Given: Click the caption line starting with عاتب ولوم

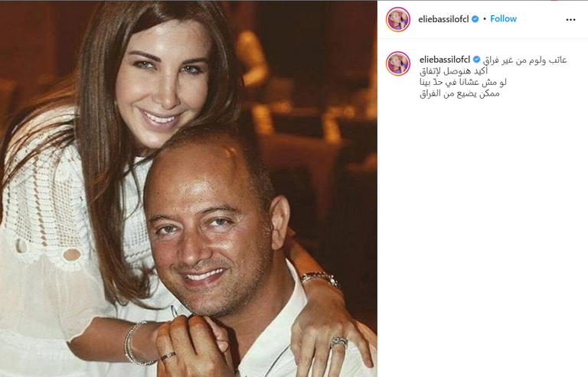Looking at the screenshot, I should coord(524,60).
